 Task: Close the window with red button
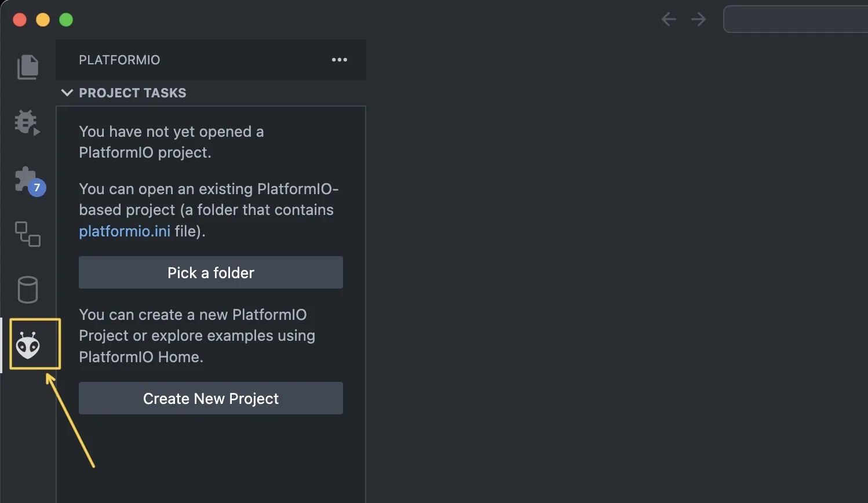coord(20,20)
